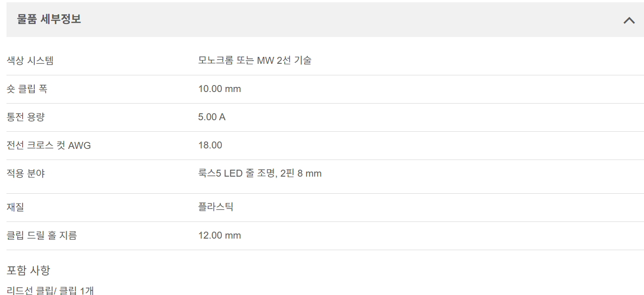This screenshot has width=644, height=295.
Task: Select the 적용 분야 label
Action: [26, 174]
